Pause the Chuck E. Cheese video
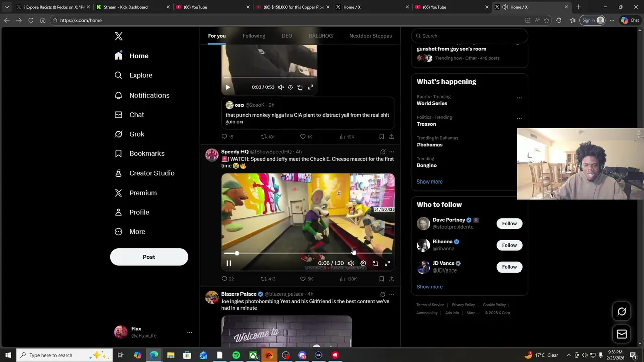 pyautogui.click(x=229, y=263)
